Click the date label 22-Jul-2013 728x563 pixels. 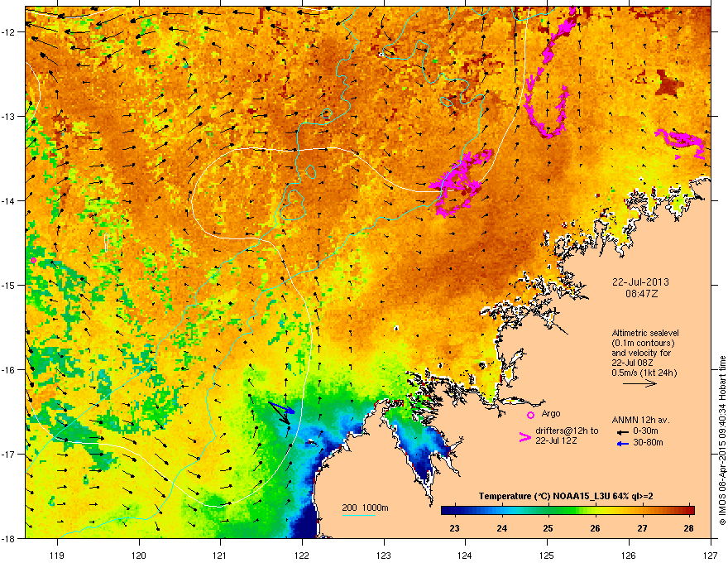coord(640,282)
